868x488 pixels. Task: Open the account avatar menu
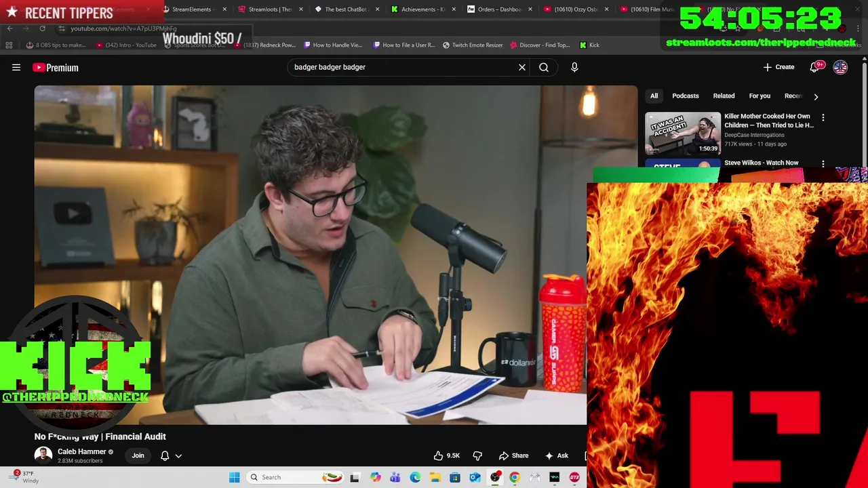[x=840, y=67]
